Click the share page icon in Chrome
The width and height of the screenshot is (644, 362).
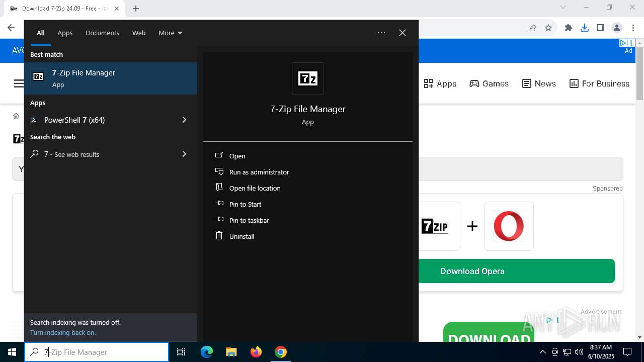click(x=532, y=28)
